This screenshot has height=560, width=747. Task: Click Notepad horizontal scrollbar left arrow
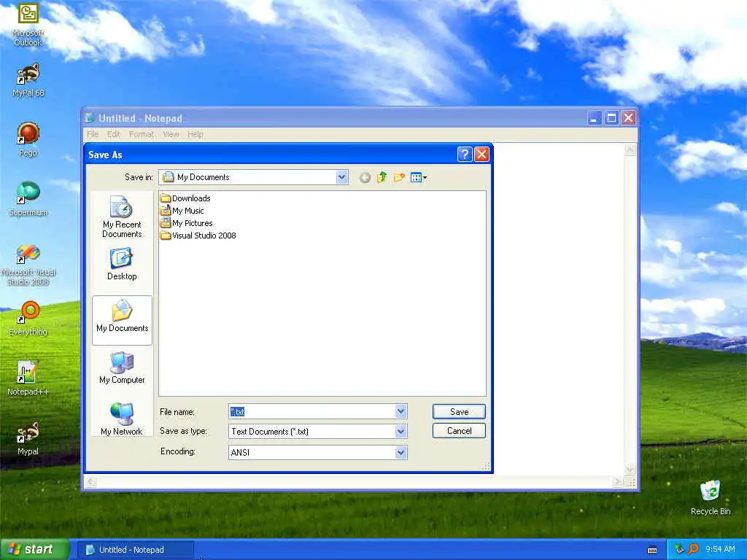(x=90, y=482)
